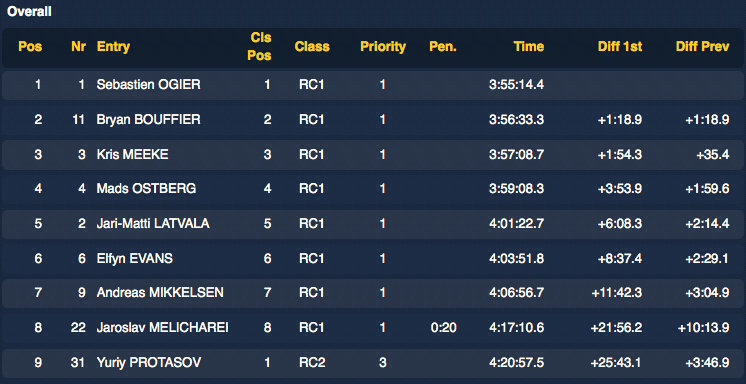Select the Pen. column header
The image size is (746, 384).
(443, 47)
